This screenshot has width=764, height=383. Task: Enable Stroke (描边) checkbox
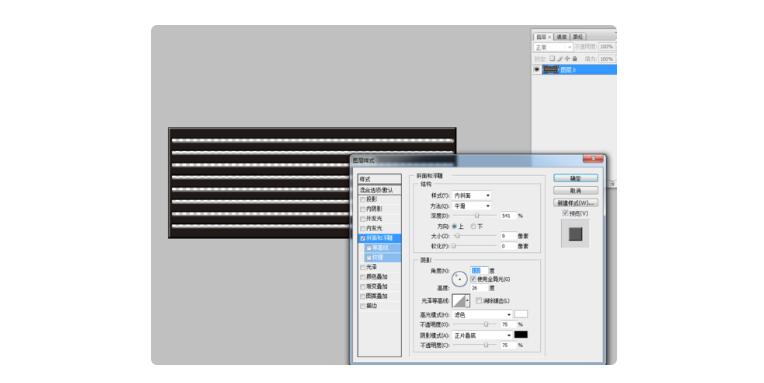[363, 306]
